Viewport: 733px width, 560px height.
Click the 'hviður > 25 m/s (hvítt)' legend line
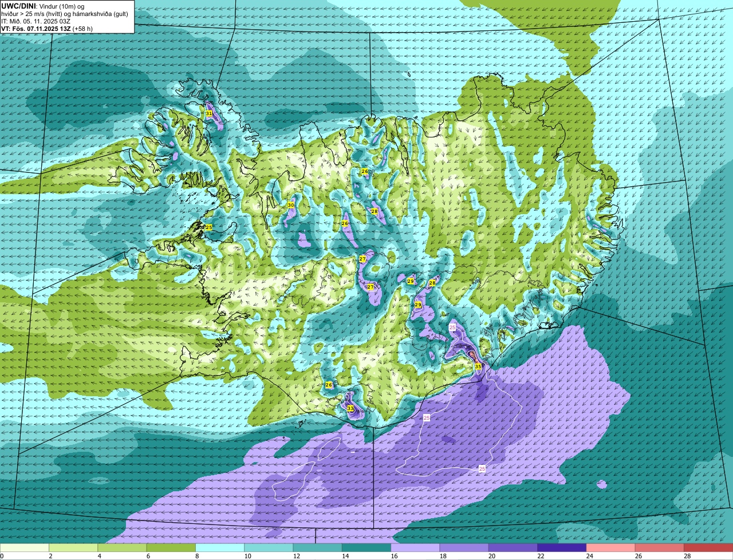(x=64, y=14)
